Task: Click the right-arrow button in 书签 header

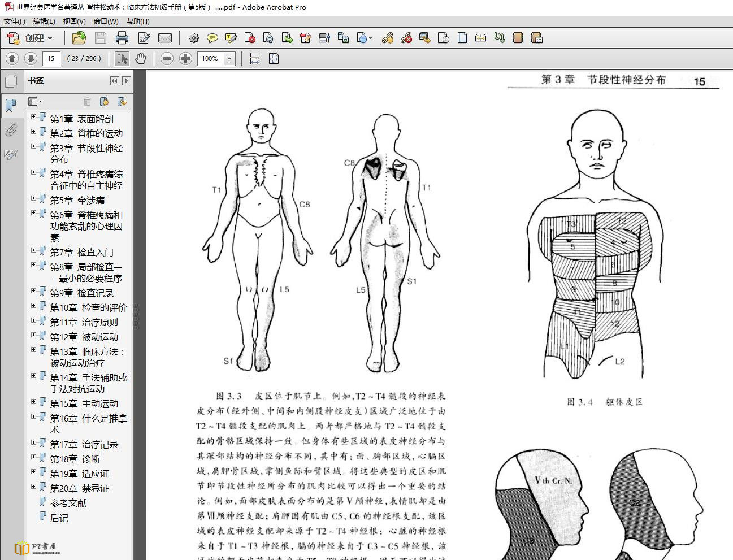Action: (x=127, y=81)
